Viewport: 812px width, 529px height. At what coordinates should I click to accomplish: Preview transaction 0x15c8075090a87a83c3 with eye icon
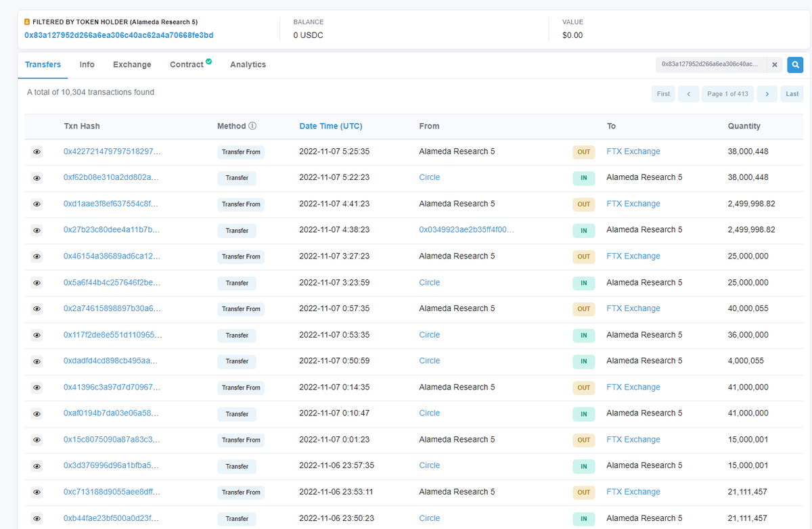37,440
